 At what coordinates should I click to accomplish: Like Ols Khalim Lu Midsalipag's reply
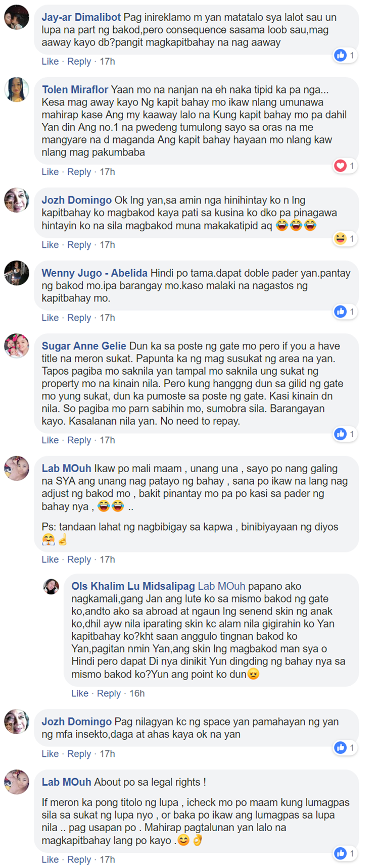80,693
